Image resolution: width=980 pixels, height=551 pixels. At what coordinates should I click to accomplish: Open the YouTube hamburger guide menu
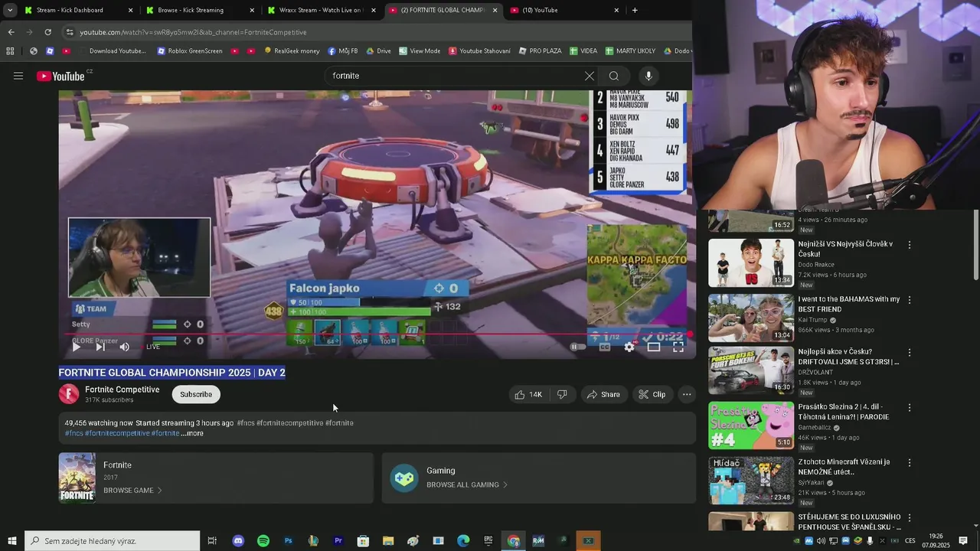tap(18, 76)
